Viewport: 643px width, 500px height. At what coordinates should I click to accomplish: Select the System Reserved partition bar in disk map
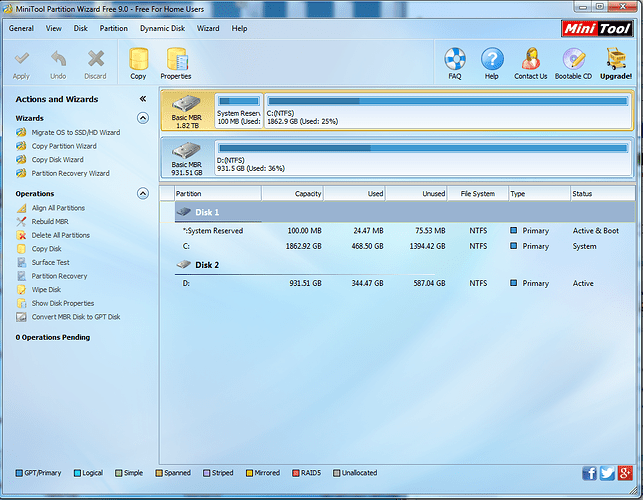[239, 110]
